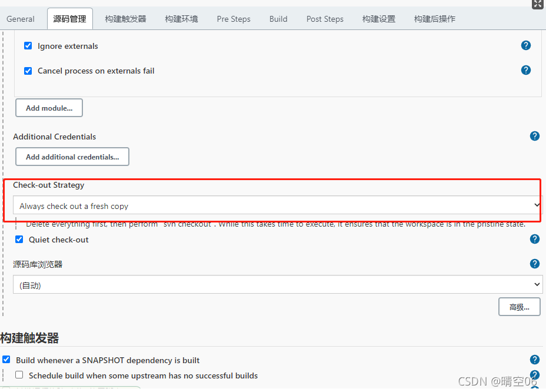Switch to the Pre Steps tab
This screenshot has height=392, width=546.
234,19
